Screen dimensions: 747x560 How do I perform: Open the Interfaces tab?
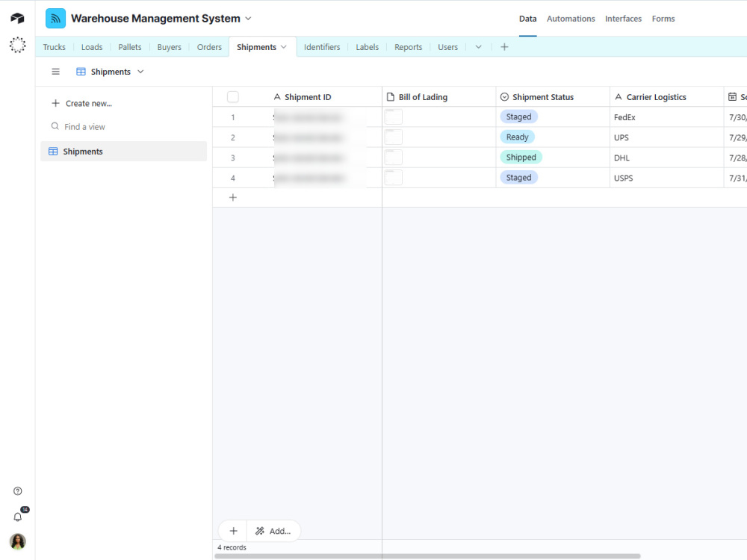pyautogui.click(x=623, y=19)
